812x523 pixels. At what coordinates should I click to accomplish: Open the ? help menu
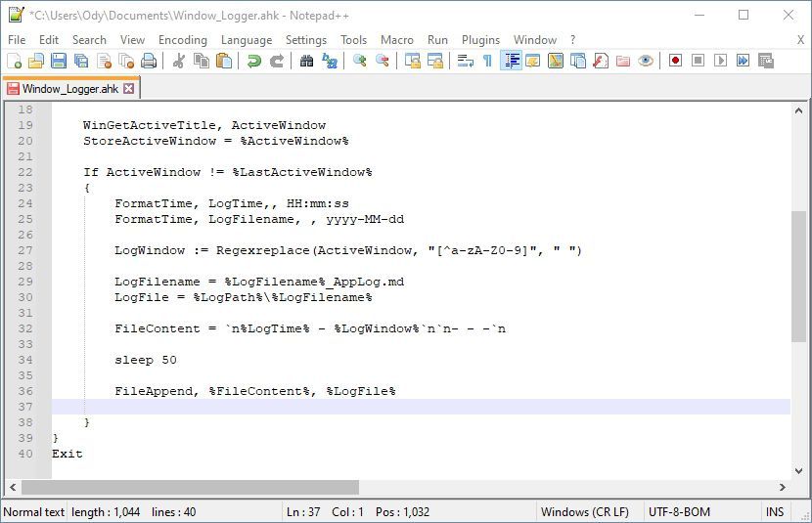tap(572, 40)
